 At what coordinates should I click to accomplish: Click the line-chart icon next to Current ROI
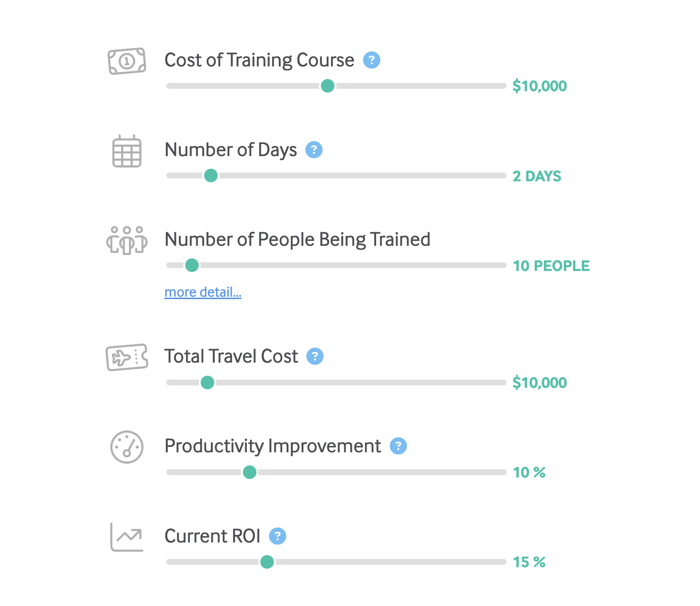[x=127, y=537]
